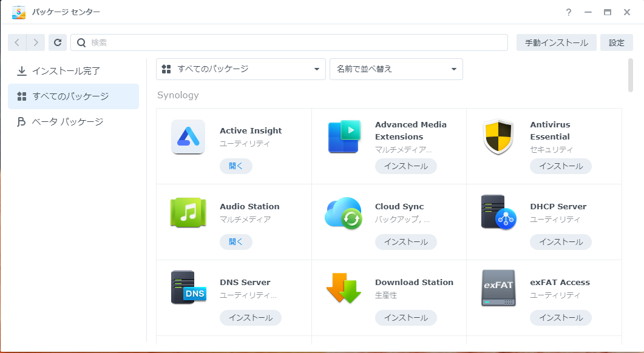This screenshot has height=353, width=644.
Task: Click the Active Insight title text
Action: pos(251,130)
